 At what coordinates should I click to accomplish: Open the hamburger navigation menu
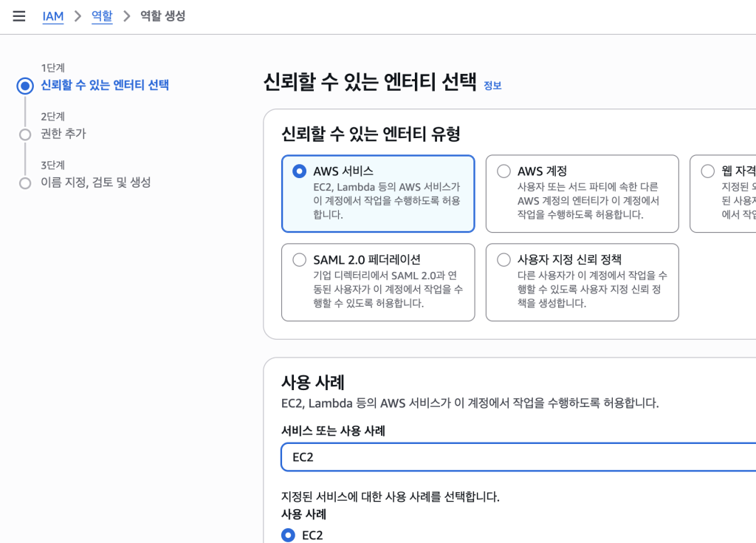point(18,16)
